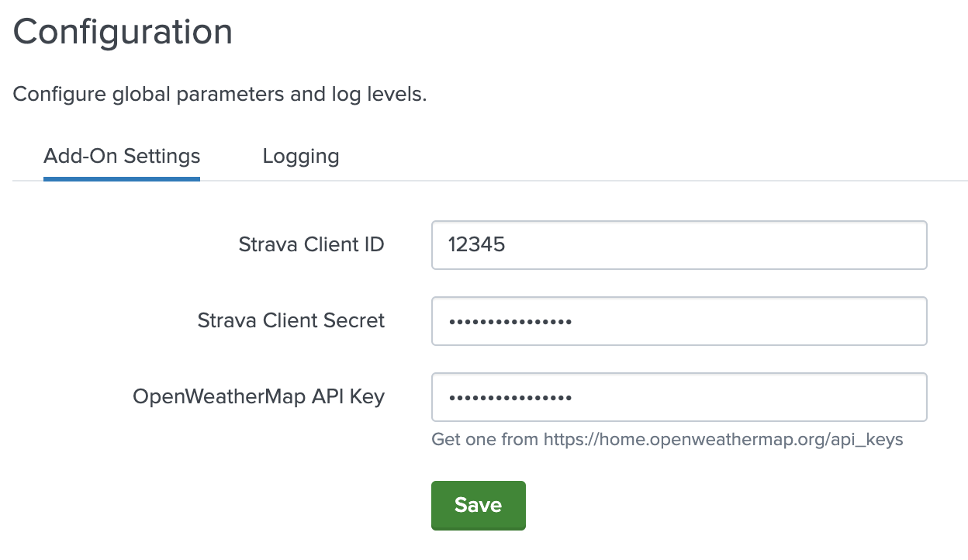Click the Strava Client Secret label
968x560 pixels.
291,320
